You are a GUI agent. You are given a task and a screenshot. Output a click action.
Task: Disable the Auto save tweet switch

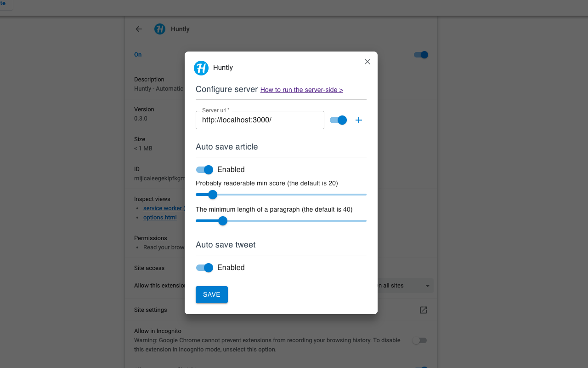tap(204, 268)
